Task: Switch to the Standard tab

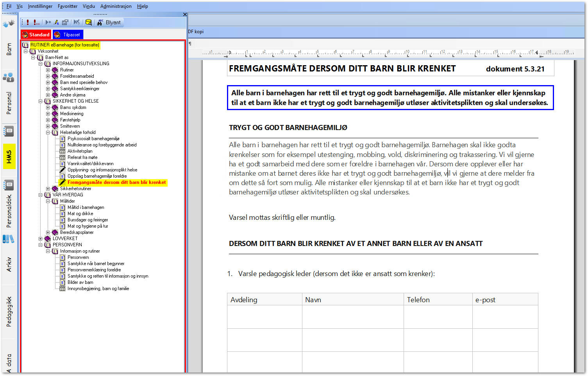Action: click(x=36, y=35)
